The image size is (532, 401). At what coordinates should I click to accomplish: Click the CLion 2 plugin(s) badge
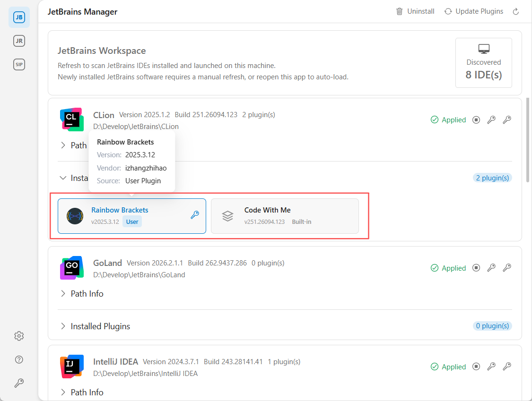coord(492,178)
